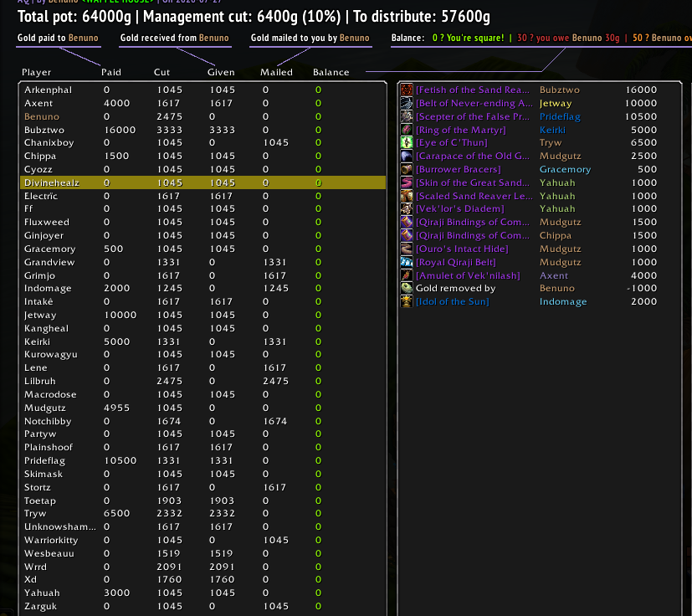Click the Idol of the Sun icon
The image size is (692, 616).
click(x=407, y=301)
